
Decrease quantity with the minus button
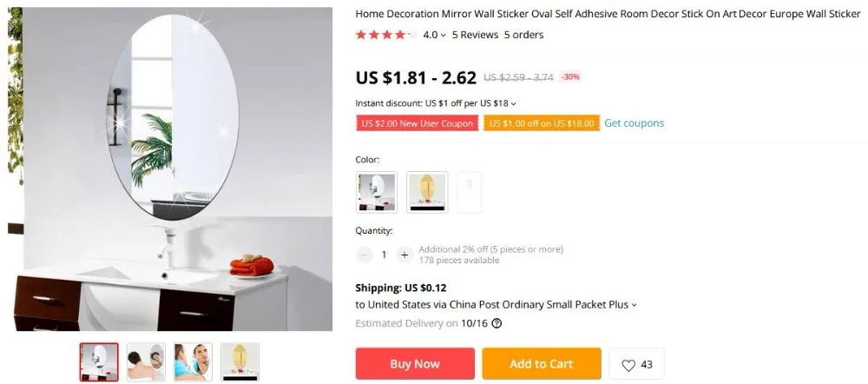click(x=364, y=255)
